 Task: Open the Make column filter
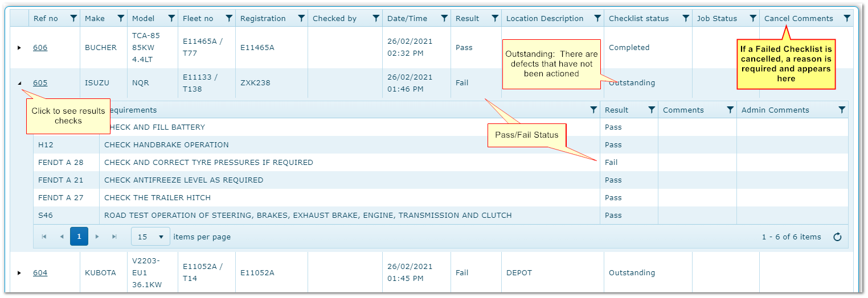coord(121,19)
